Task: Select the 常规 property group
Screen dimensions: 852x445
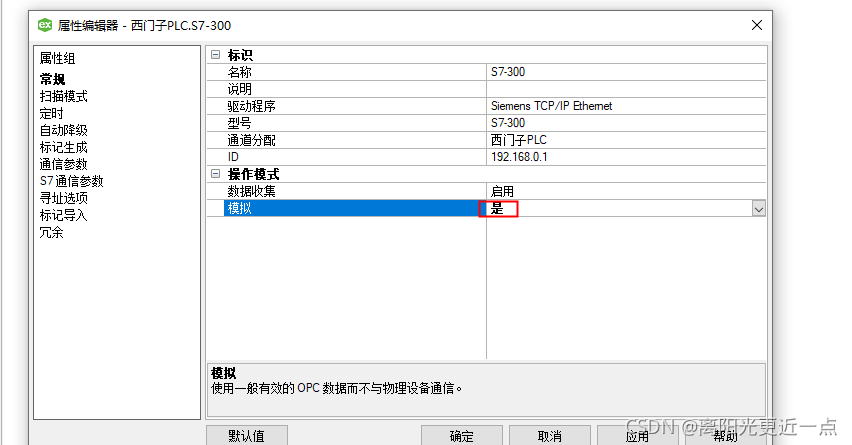Action: point(52,79)
